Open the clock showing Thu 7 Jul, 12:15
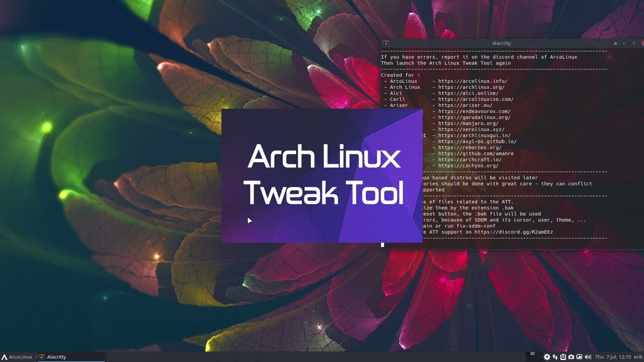This screenshot has width=644, height=362. [x=613, y=357]
